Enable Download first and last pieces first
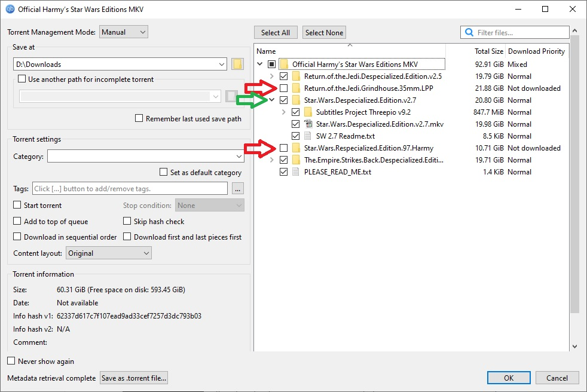Image resolution: width=587 pixels, height=392 pixels. (127, 237)
